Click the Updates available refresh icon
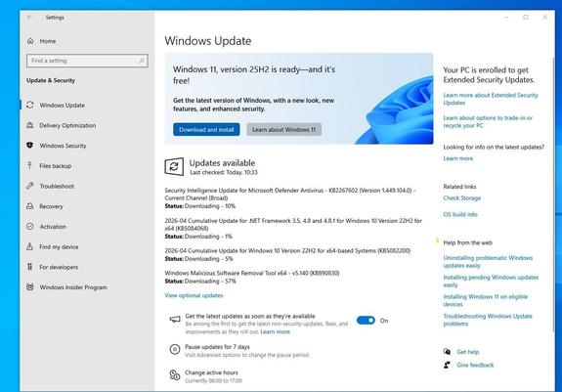The height and width of the screenshot is (392, 562). (x=174, y=166)
